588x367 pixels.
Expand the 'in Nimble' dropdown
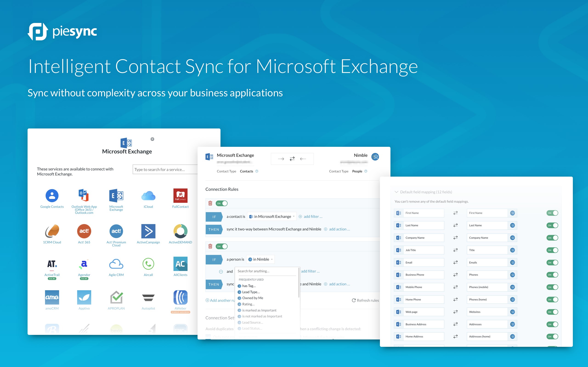click(x=261, y=259)
